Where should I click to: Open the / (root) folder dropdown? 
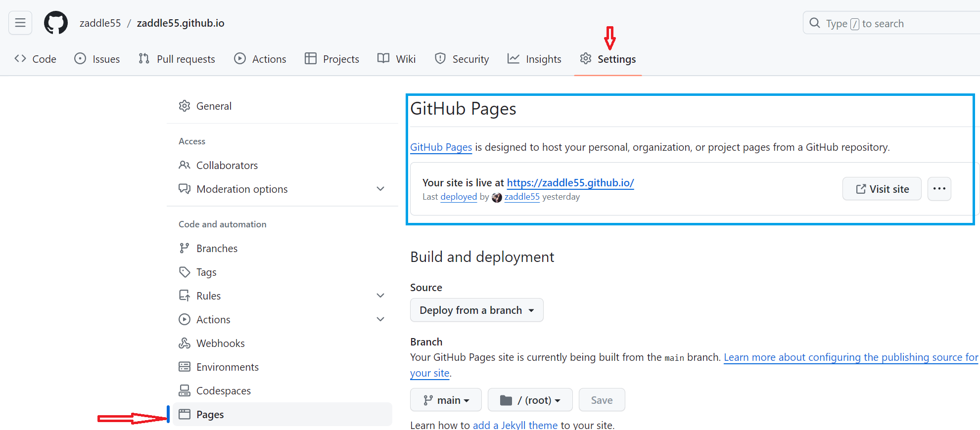pos(530,400)
